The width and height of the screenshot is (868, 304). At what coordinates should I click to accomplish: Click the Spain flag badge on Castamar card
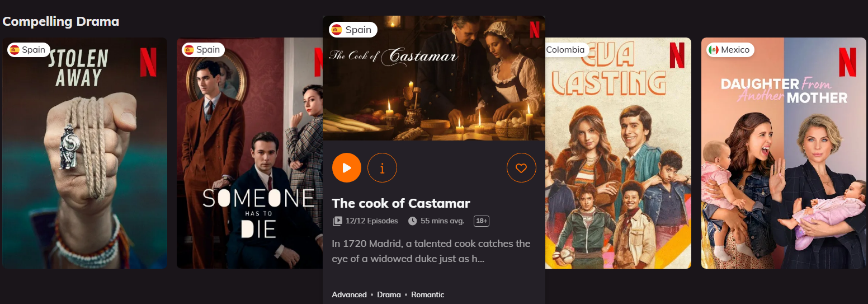click(353, 30)
